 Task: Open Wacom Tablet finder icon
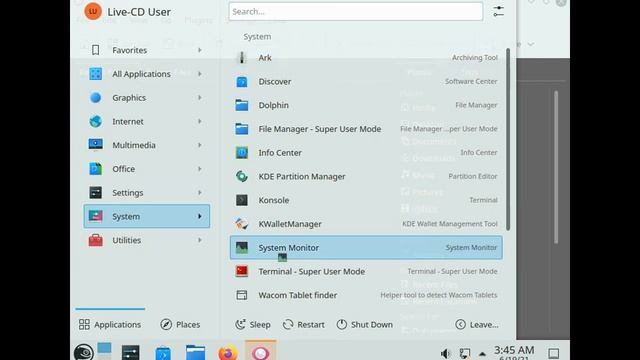242,295
